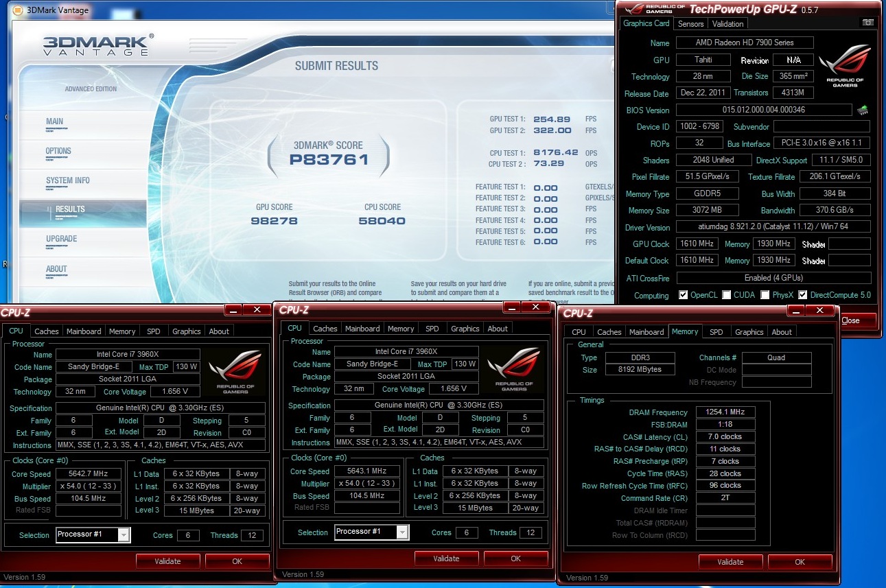Click OK in the middle CPU-Z window
Image resolution: width=886 pixels, height=588 pixels.
(x=515, y=558)
